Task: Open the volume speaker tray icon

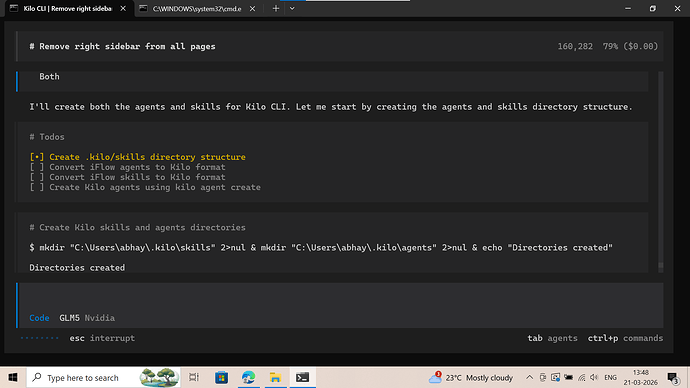Action: point(594,377)
